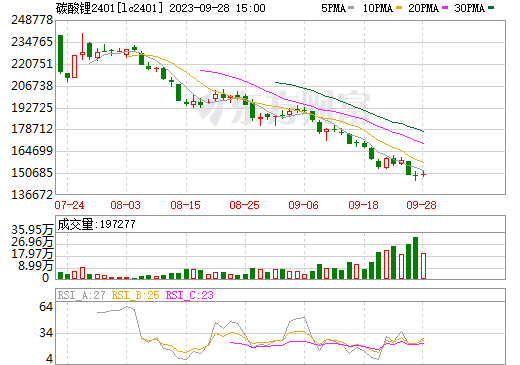Click the RSI_B:25 indicator label

pyautogui.click(x=135, y=295)
